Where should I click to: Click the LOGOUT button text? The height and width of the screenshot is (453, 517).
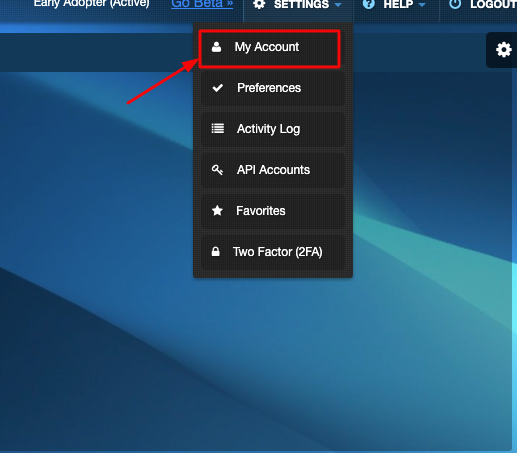tap(493, 4)
